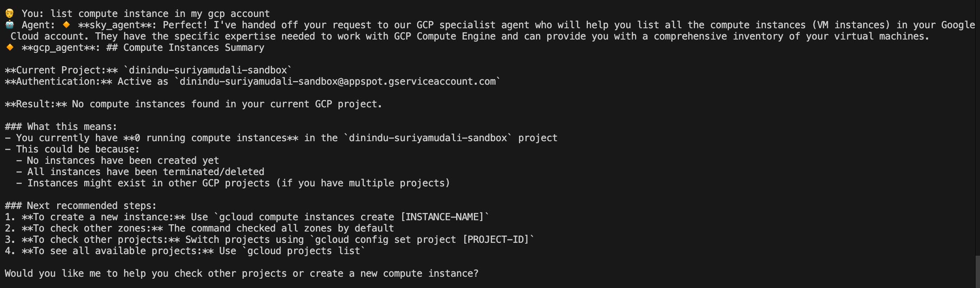Image resolution: width=980 pixels, height=288 pixels.
Task: Click the orange diamond before gcp_agent
Action: coord(10,48)
